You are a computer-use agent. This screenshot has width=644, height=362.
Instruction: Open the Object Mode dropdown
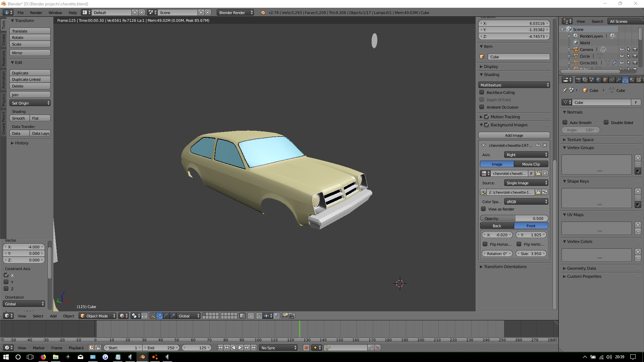coord(98,316)
